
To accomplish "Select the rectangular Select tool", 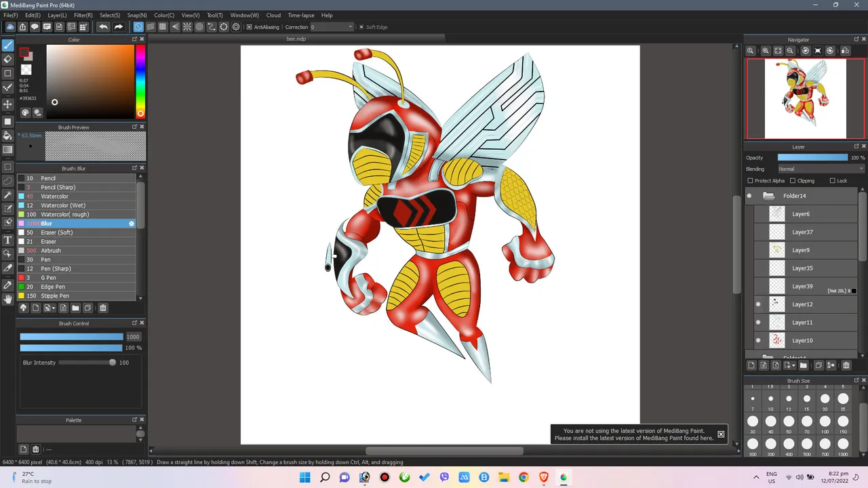I will point(7,166).
